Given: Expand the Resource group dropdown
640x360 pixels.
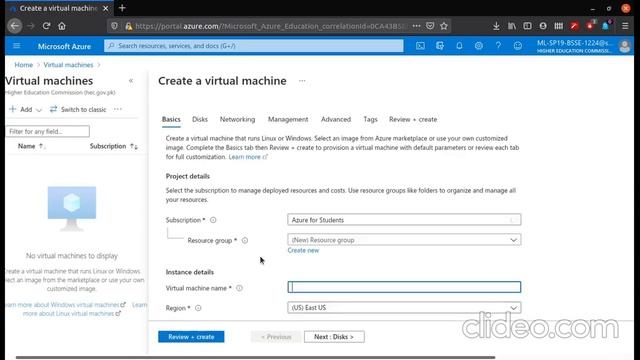Looking at the screenshot, I should (404, 240).
